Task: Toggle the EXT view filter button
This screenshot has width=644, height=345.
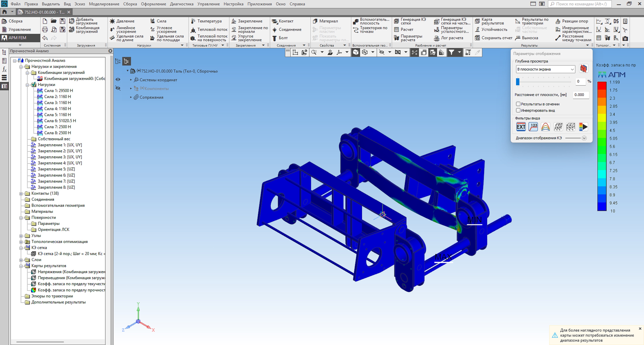Action: click(x=521, y=127)
